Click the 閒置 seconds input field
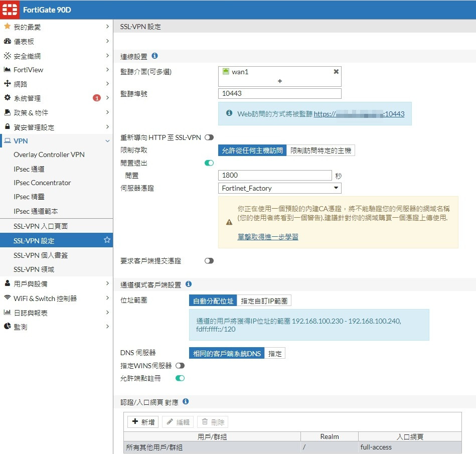Viewport: 476px width, 454px height. tap(275, 175)
